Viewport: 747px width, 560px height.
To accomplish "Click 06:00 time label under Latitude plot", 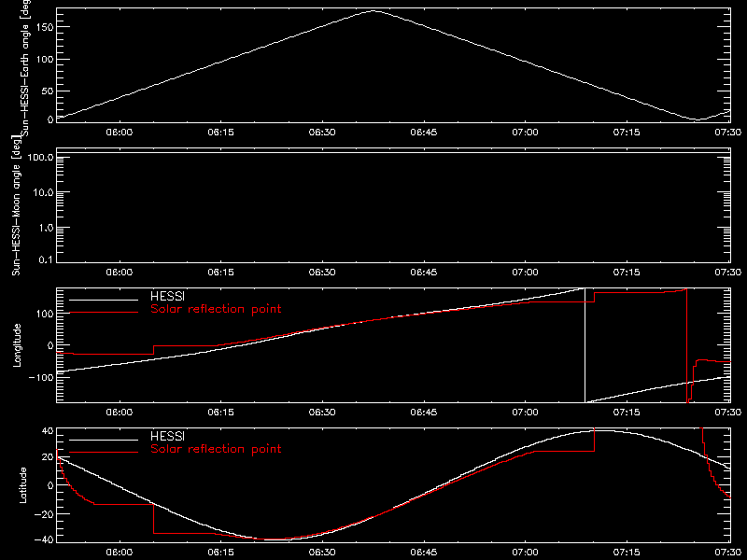I will click(120, 553).
